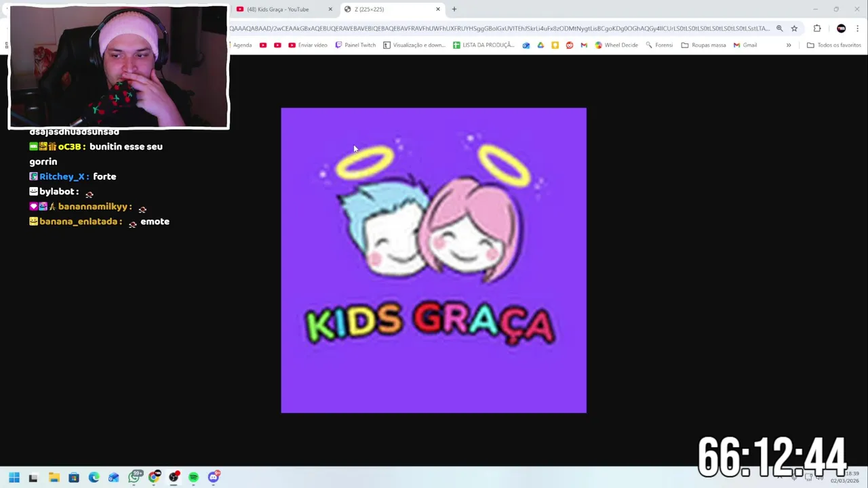The height and width of the screenshot is (488, 868).
Task: Open Microsoft Store from the taskbar
Action: (74, 477)
